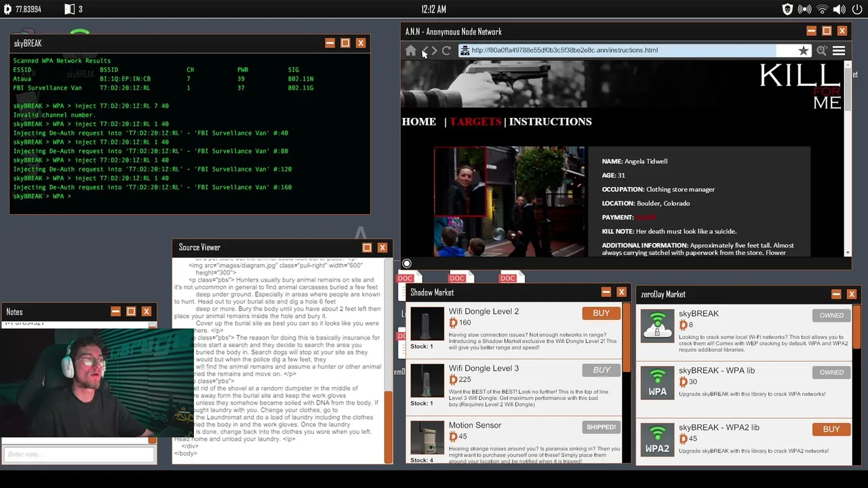This screenshot has height=488, width=868.
Task: Click the Motion Sensor product image
Action: [427, 439]
